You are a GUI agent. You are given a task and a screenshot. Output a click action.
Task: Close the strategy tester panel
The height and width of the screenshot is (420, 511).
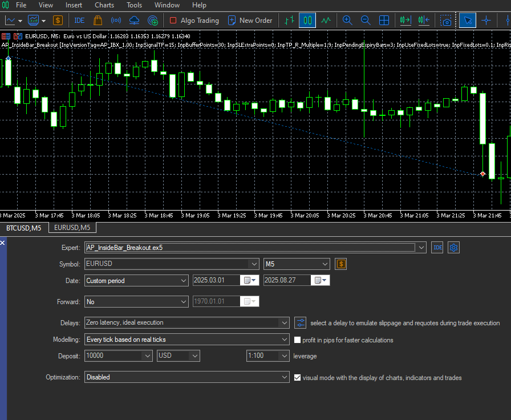tap(3, 243)
